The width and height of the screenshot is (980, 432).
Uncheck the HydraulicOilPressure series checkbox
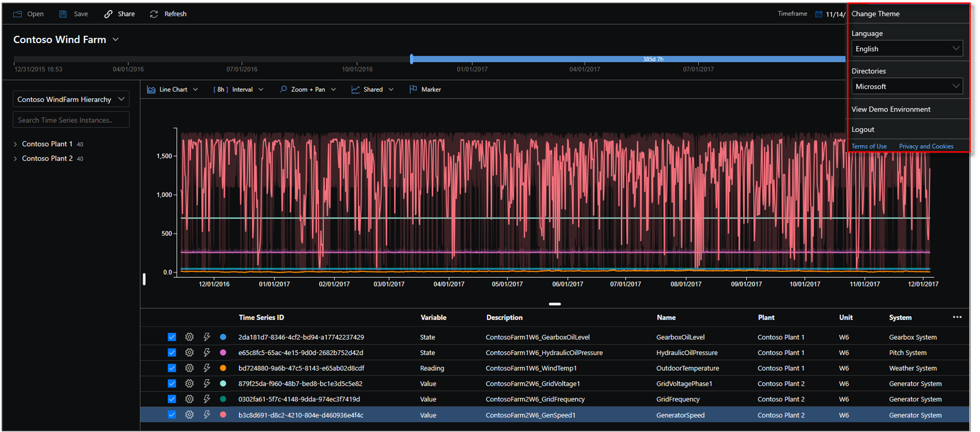[172, 353]
